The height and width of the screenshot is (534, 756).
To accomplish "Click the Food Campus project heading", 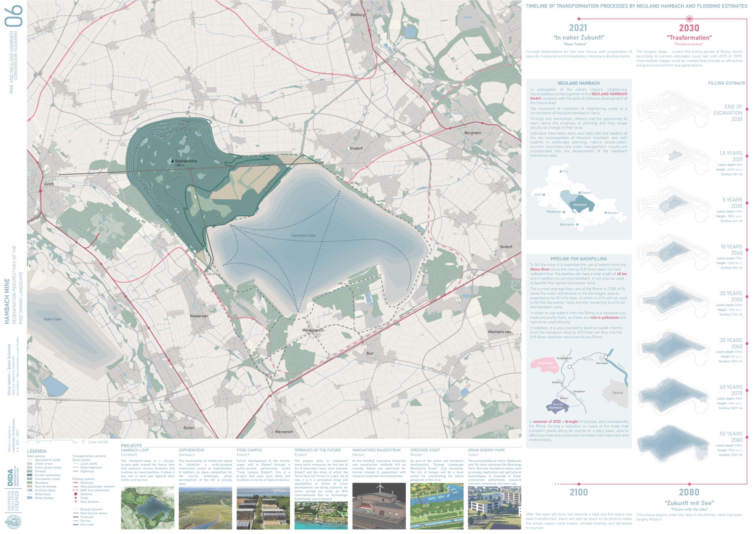I will [x=249, y=450].
